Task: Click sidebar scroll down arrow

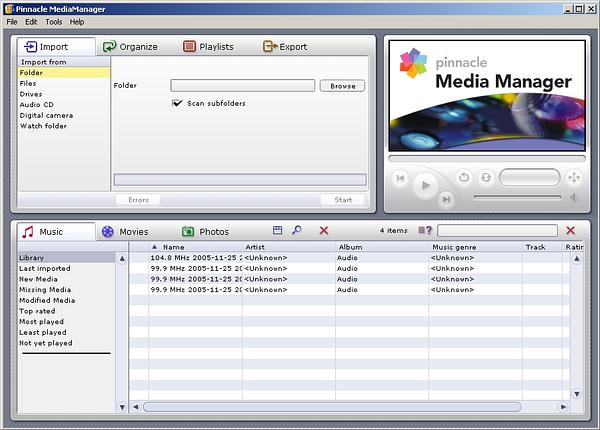Action: 122,407
